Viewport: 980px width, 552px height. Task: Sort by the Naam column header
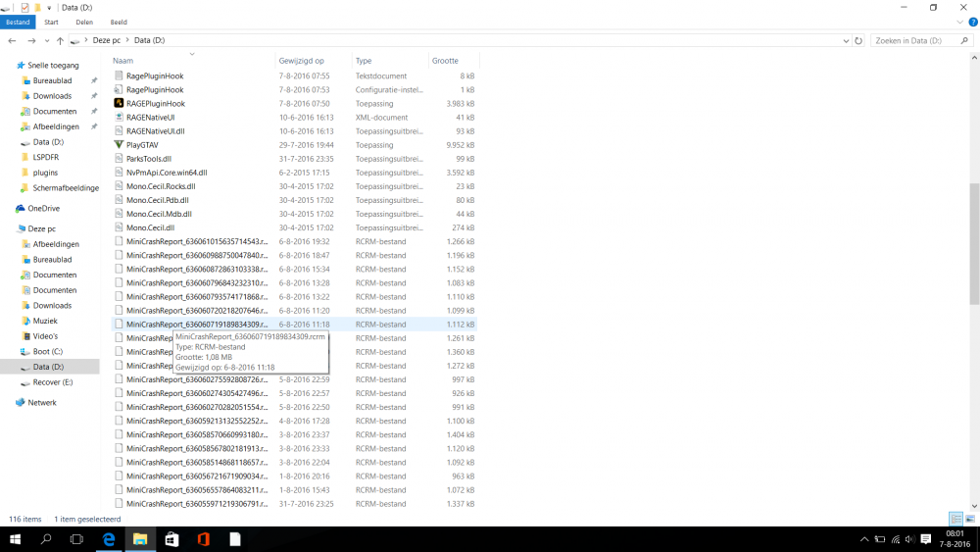(123, 61)
